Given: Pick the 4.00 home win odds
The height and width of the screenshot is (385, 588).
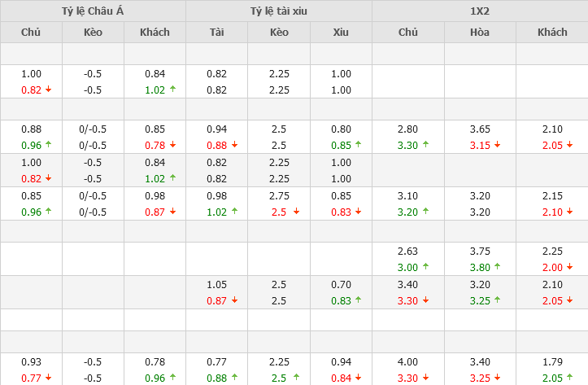Looking at the screenshot, I should tap(408, 362).
